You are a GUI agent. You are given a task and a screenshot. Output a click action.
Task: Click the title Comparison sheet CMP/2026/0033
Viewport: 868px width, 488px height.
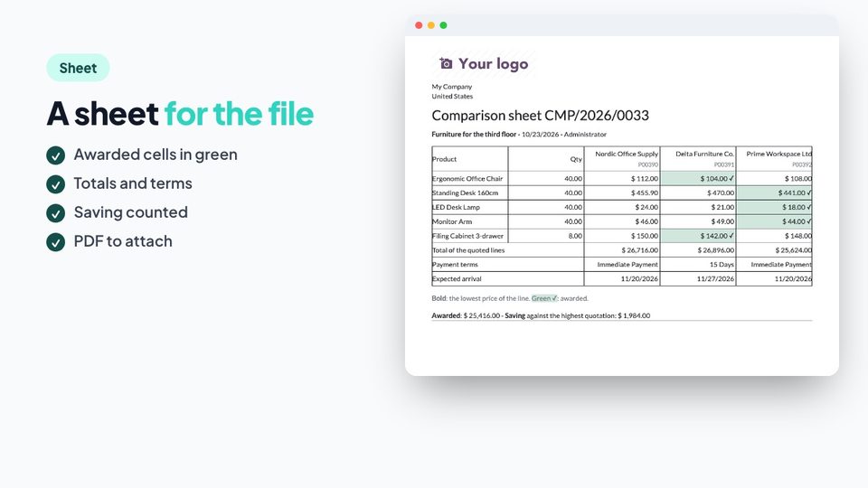(541, 115)
